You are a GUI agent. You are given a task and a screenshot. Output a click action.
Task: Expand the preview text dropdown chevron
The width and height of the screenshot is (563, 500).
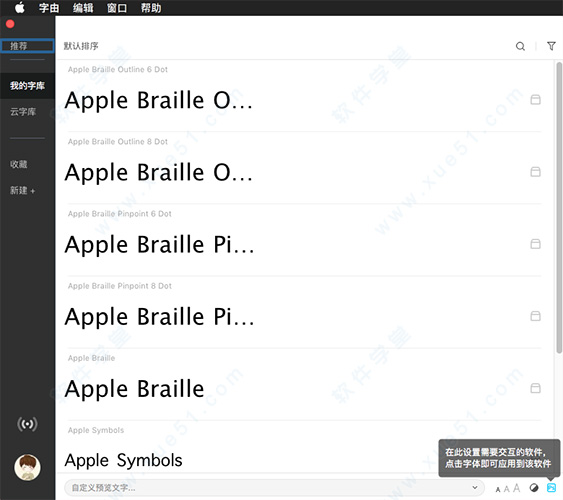(x=475, y=487)
